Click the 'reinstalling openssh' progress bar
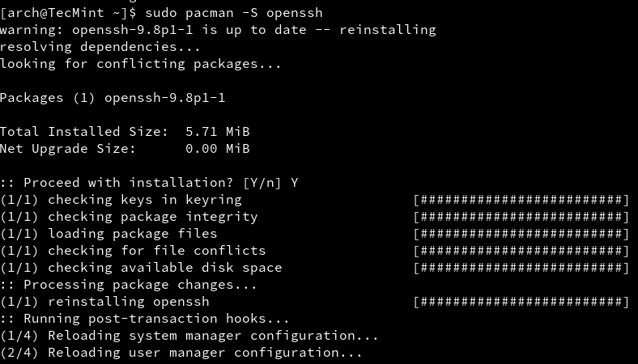Image resolution: width=638 pixels, height=364 pixels. 521,302
